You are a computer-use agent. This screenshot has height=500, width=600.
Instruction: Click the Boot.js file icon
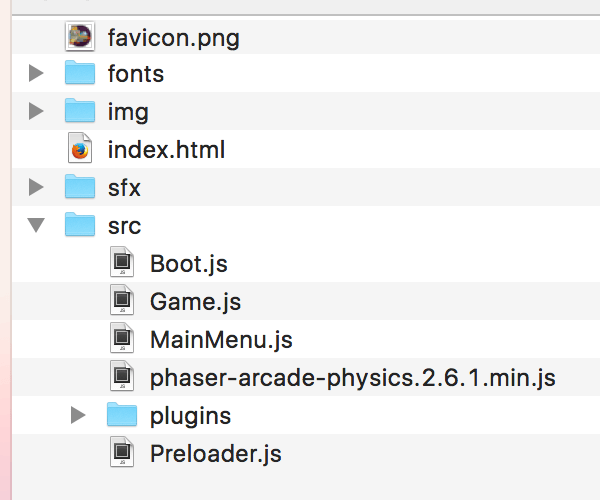(121, 264)
